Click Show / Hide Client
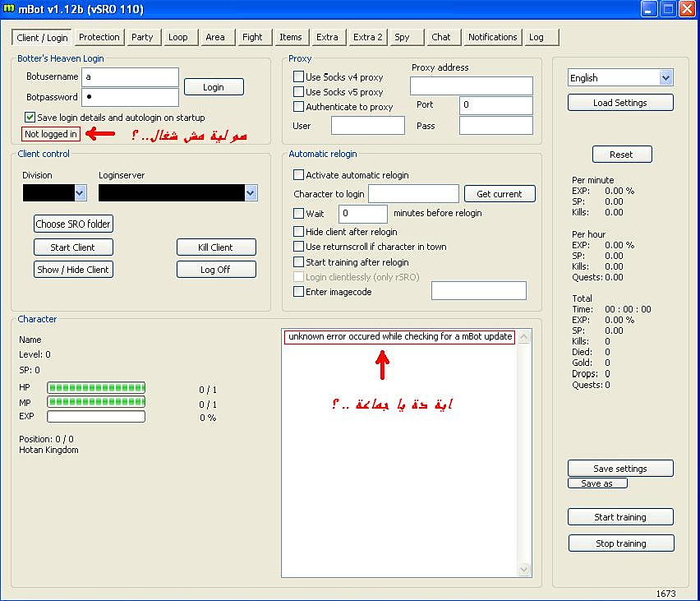Viewport: 700px width, 601px height. [x=73, y=270]
